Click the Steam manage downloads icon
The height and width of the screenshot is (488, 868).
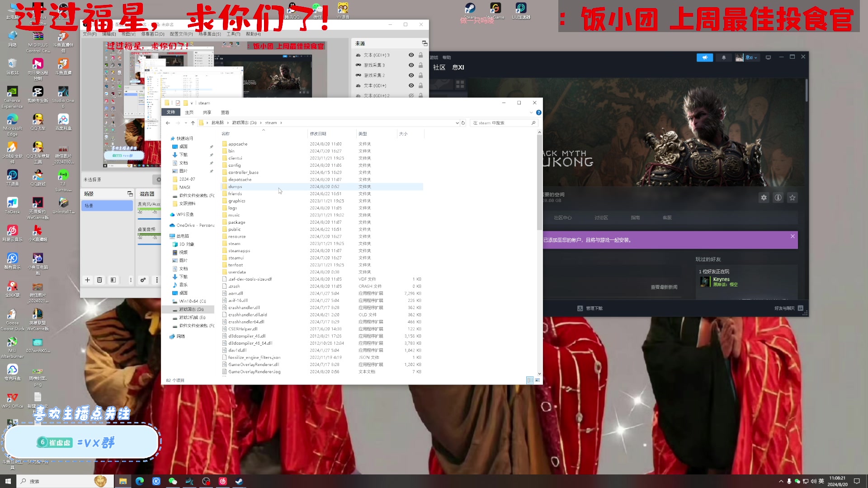pyautogui.click(x=580, y=308)
